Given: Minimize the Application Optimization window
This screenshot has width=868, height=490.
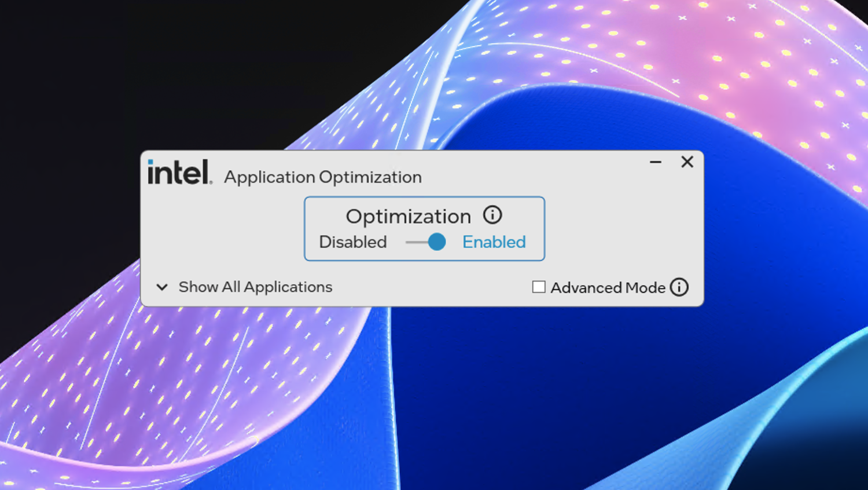Looking at the screenshot, I should [x=656, y=162].
